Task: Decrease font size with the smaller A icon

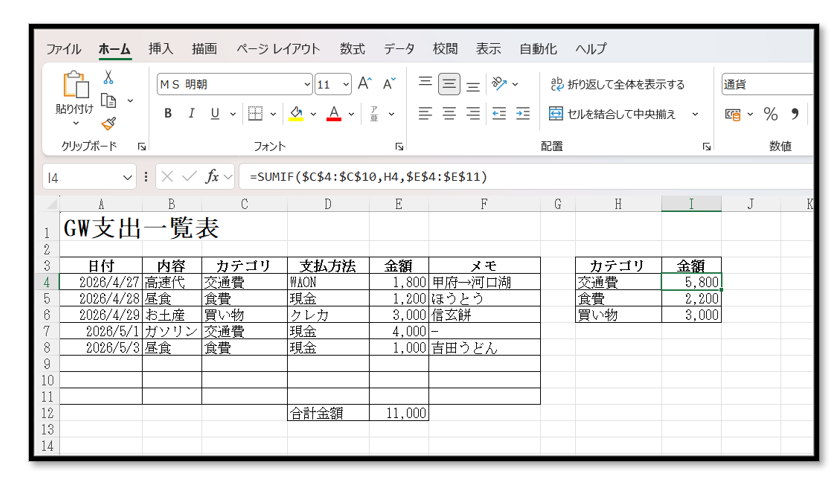Action: pos(389,84)
